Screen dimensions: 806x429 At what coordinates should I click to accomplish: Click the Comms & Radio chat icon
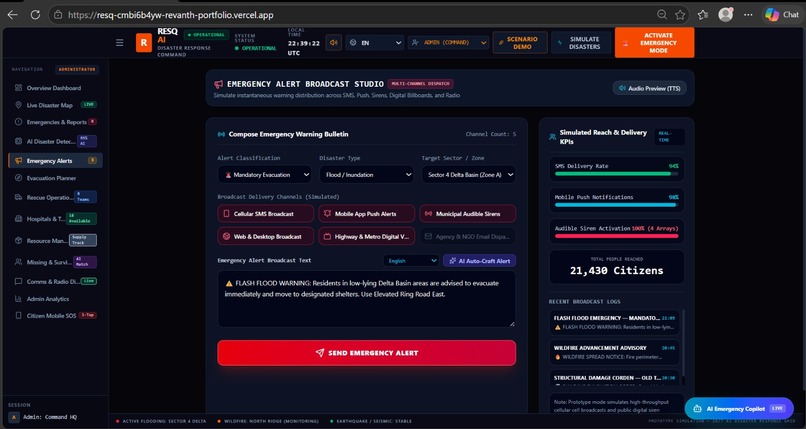click(x=19, y=282)
